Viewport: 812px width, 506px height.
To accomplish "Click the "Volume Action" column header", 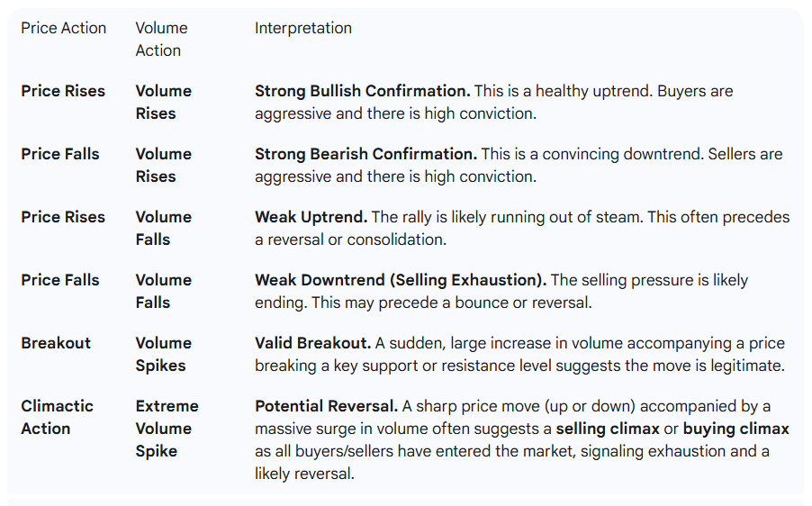I will click(x=163, y=39).
